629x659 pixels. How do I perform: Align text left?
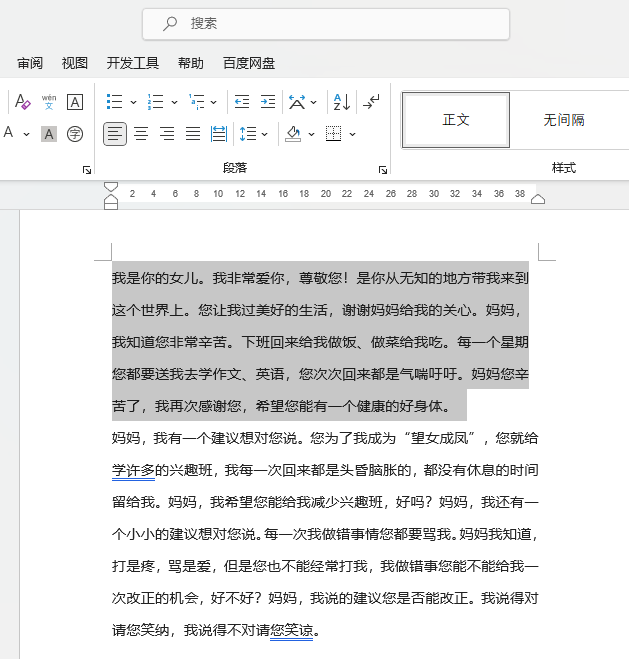115,134
